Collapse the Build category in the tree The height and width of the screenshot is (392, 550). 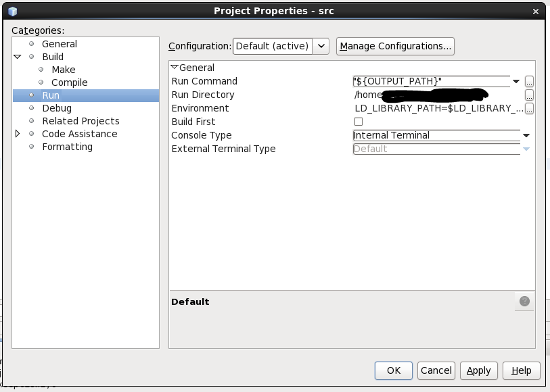[x=16, y=57]
